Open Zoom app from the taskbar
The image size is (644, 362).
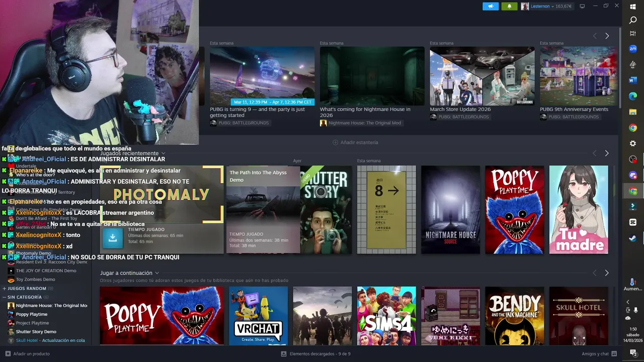633,49
